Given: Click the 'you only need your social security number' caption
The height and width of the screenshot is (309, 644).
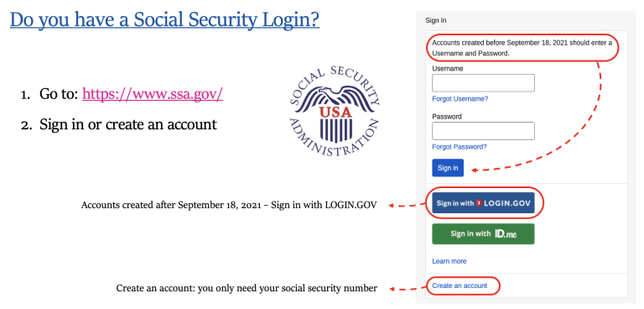Looking at the screenshot, I should pyautogui.click(x=288, y=288).
